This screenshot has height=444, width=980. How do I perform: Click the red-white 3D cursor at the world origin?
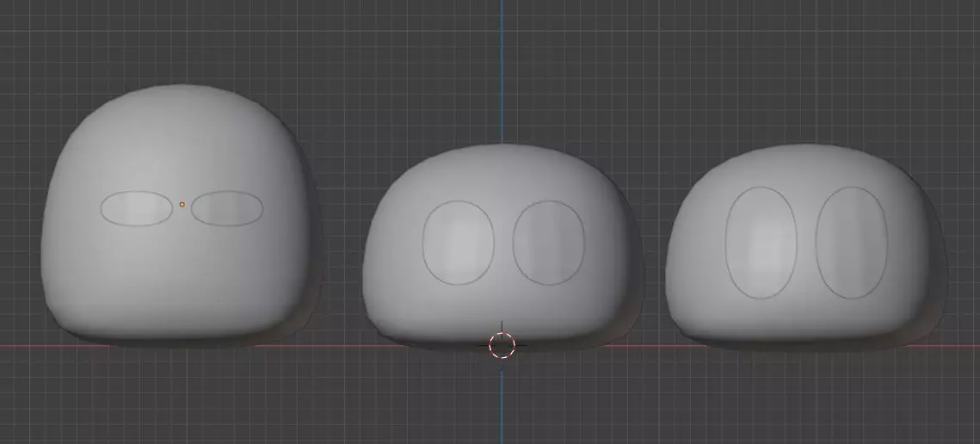point(502,345)
